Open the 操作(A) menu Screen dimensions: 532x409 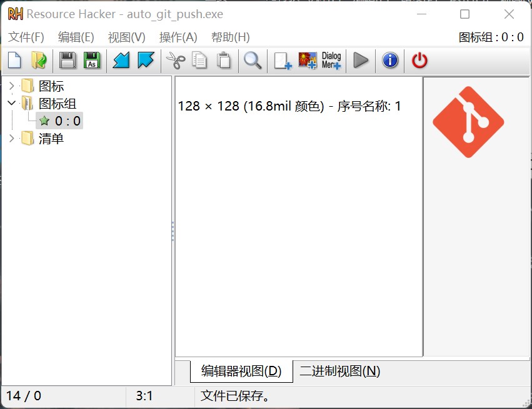(178, 37)
